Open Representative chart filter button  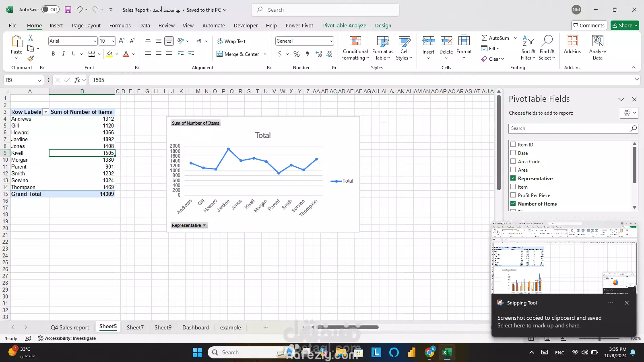coord(189,225)
